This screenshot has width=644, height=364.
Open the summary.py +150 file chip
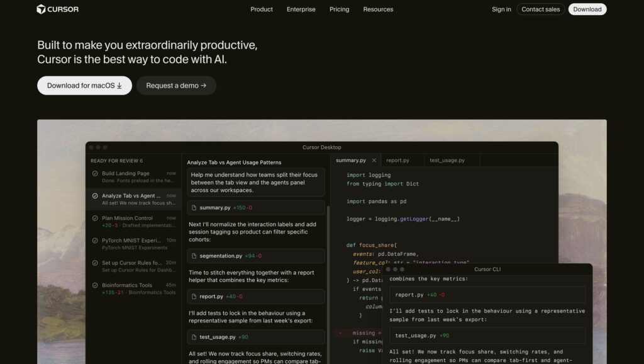tap(256, 208)
